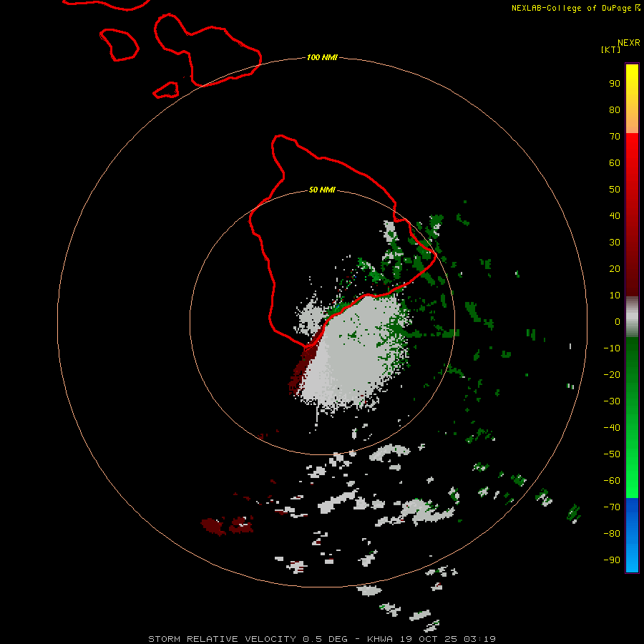
Task: Click the -10 value on the velocity scale
Action: pos(612,348)
